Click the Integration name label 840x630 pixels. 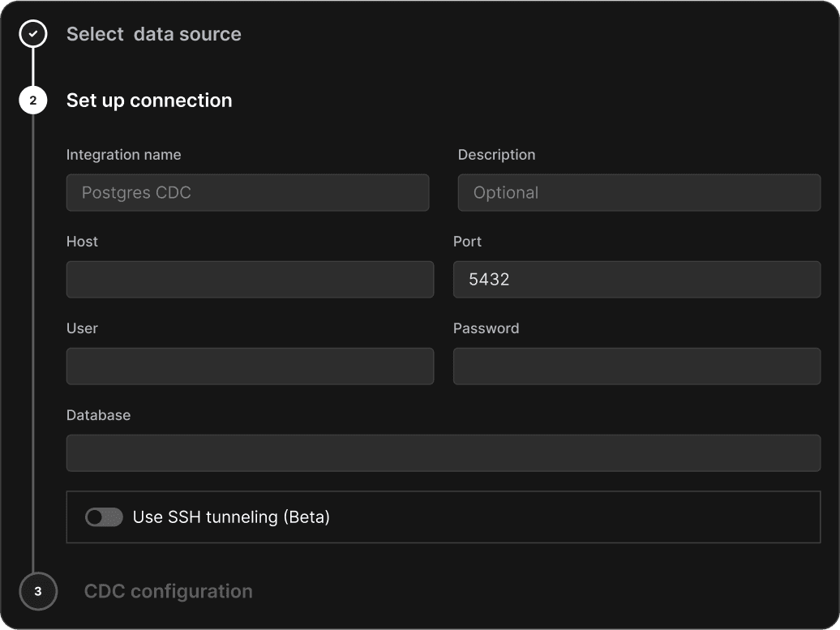click(123, 155)
